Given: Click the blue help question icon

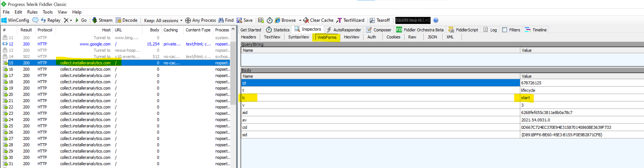Looking at the screenshot, I should tap(436, 20).
